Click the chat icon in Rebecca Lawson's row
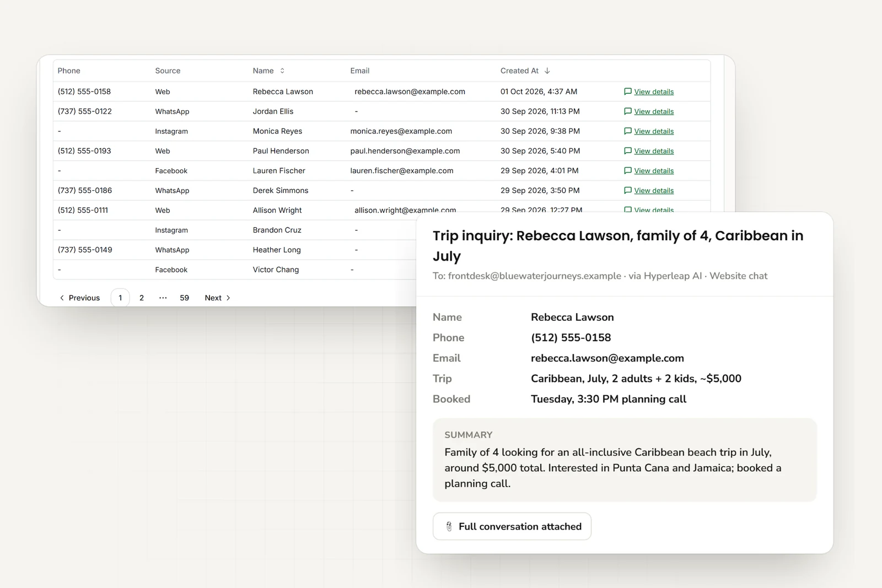The image size is (882, 588). [x=627, y=91]
